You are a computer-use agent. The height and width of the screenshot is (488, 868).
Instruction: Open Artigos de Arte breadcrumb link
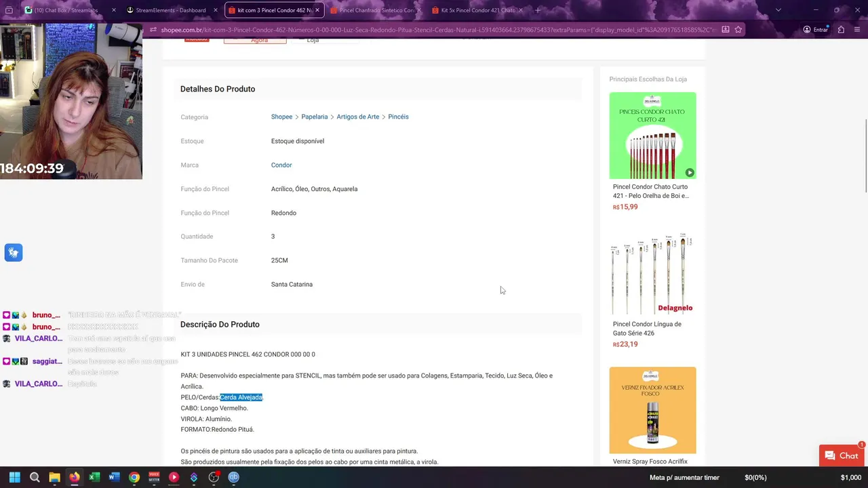(x=358, y=117)
